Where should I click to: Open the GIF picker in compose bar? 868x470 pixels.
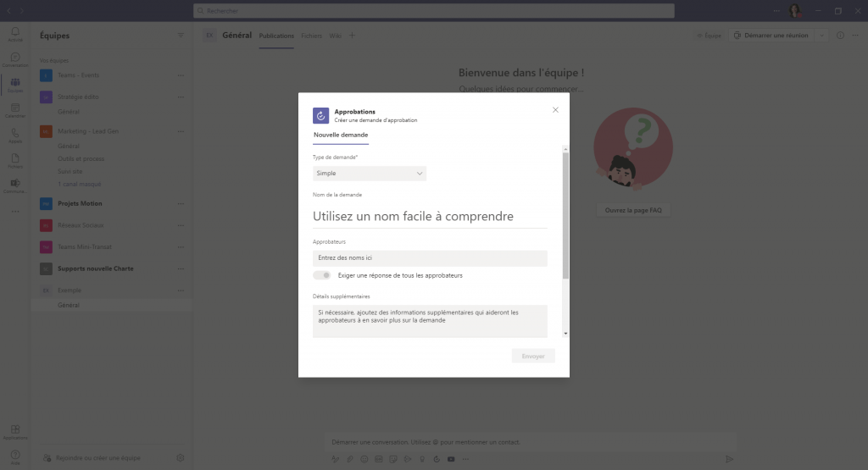pos(379,459)
